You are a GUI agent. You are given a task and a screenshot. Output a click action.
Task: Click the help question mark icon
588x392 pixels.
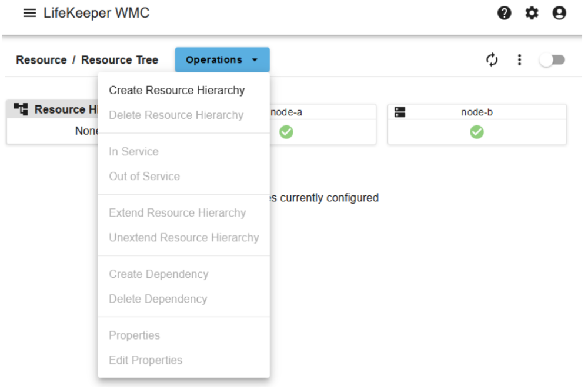(504, 13)
